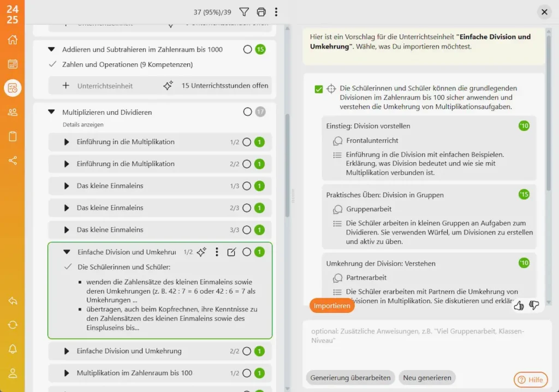The image size is (559, 392).
Task: Click the thumbs down feedback icon
Action: (534, 305)
